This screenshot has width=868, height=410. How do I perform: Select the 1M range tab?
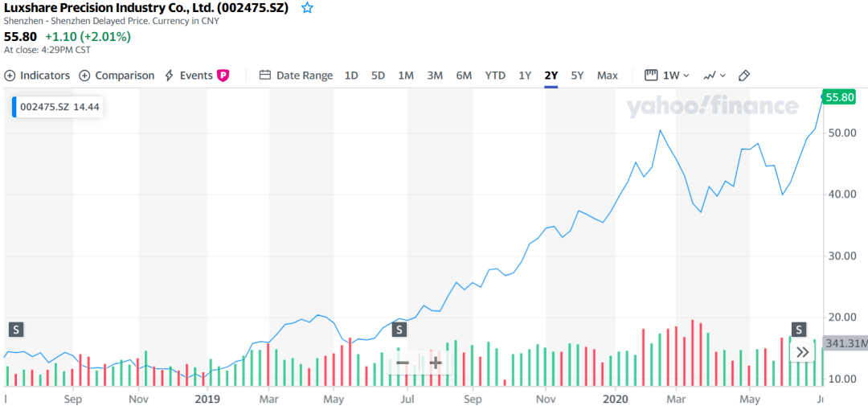[x=406, y=76]
